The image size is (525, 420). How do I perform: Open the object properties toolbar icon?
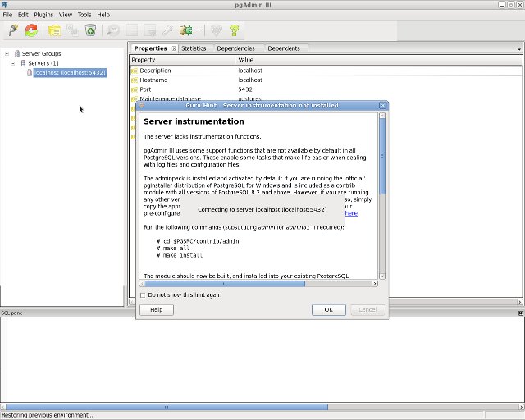[x=54, y=30]
